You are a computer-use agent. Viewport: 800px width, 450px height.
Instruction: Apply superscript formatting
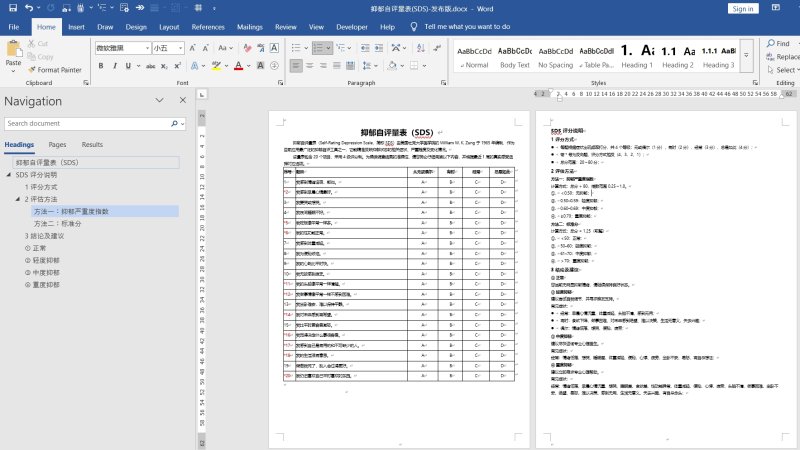(x=178, y=66)
